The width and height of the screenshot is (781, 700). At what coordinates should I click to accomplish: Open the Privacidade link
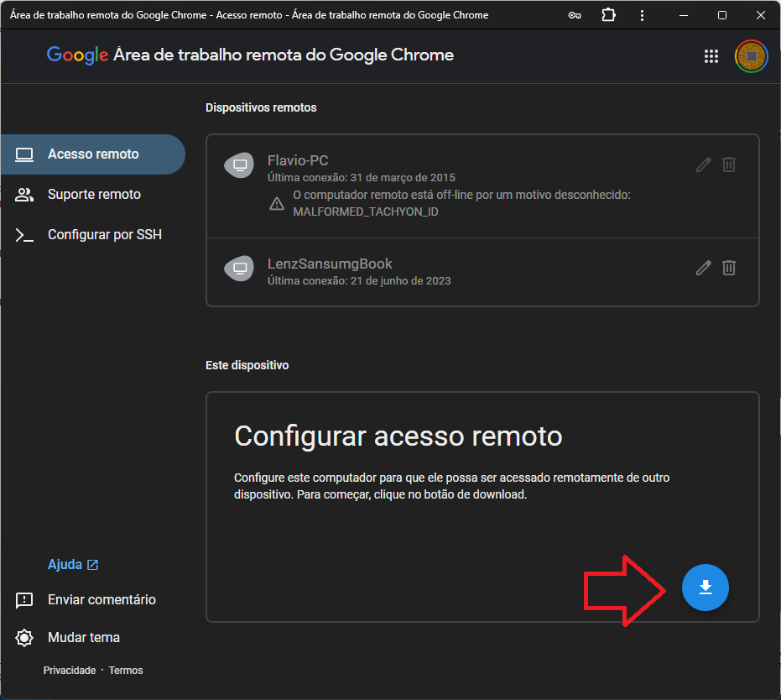click(70, 671)
